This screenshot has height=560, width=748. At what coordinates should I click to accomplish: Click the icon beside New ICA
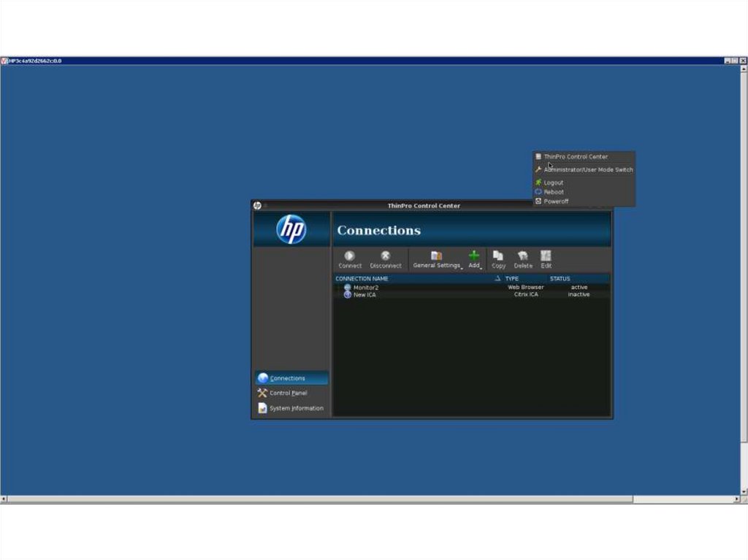(347, 295)
